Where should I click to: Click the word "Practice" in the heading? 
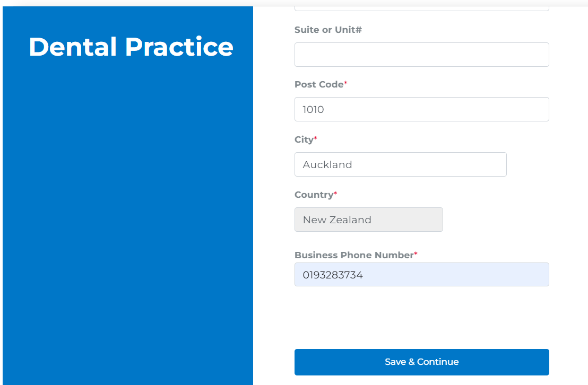point(179,47)
